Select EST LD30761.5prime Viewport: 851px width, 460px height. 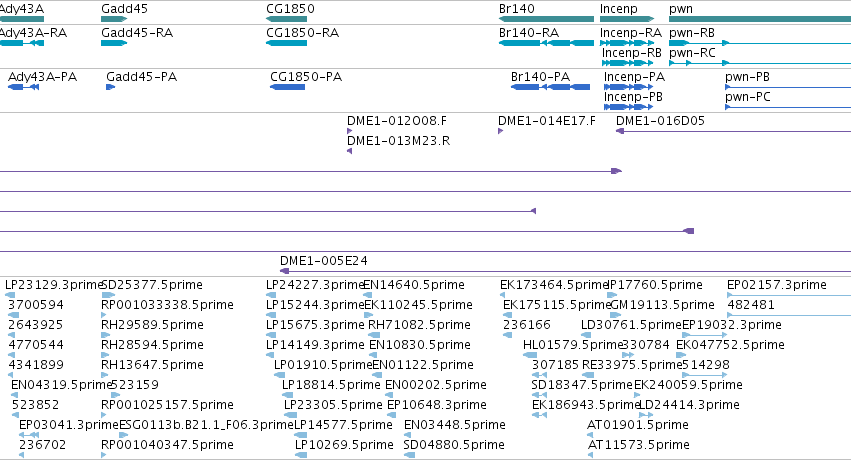coord(631,325)
